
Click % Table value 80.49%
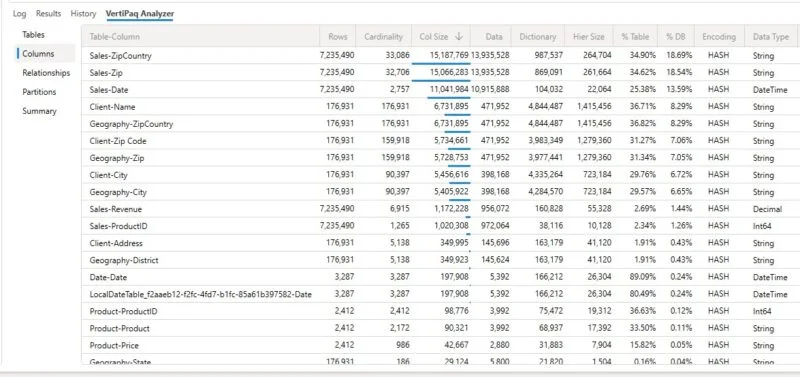coord(643,294)
